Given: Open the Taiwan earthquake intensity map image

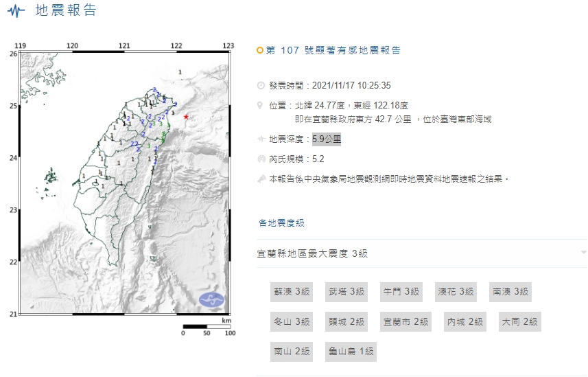Looking at the screenshot, I should click(x=124, y=182).
